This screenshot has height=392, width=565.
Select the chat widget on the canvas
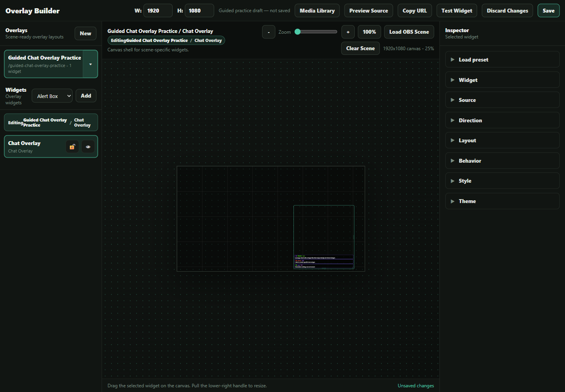point(324,237)
